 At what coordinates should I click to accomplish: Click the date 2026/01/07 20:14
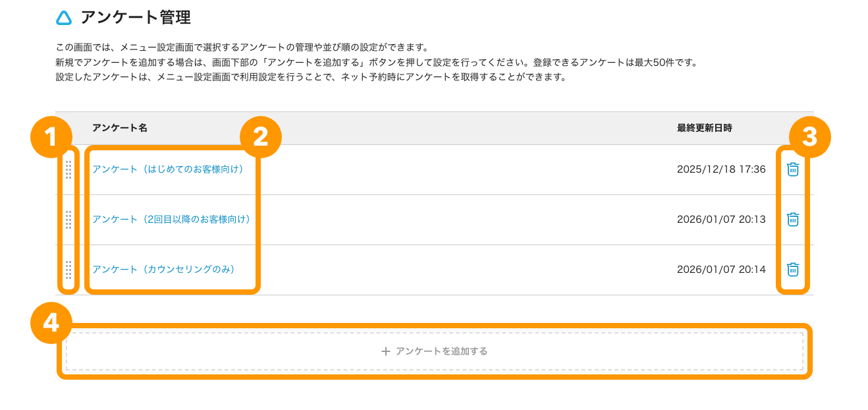[721, 270]
